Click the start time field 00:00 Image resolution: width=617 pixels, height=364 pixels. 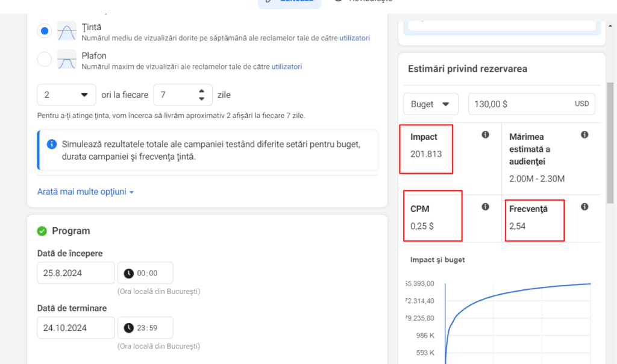[145, 273]
